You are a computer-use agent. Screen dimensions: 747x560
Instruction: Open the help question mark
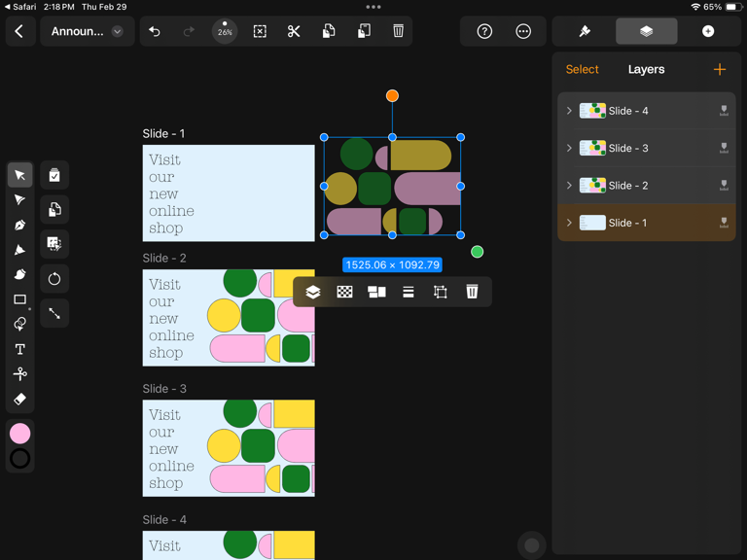click(x=484, y=31)
